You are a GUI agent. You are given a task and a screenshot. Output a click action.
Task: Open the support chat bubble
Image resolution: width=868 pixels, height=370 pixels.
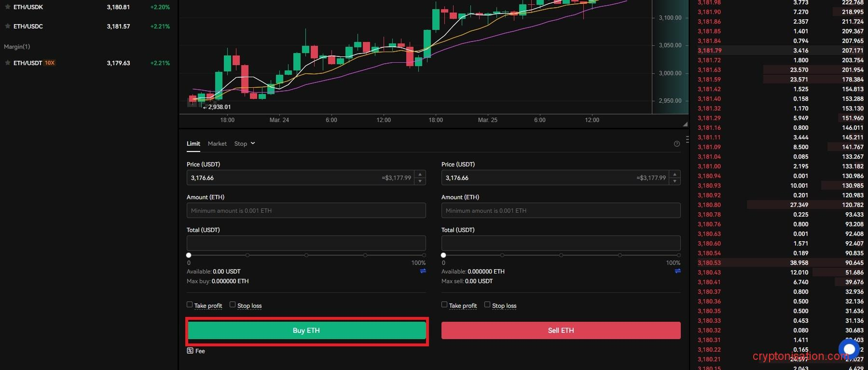click(x=849, y=349)
